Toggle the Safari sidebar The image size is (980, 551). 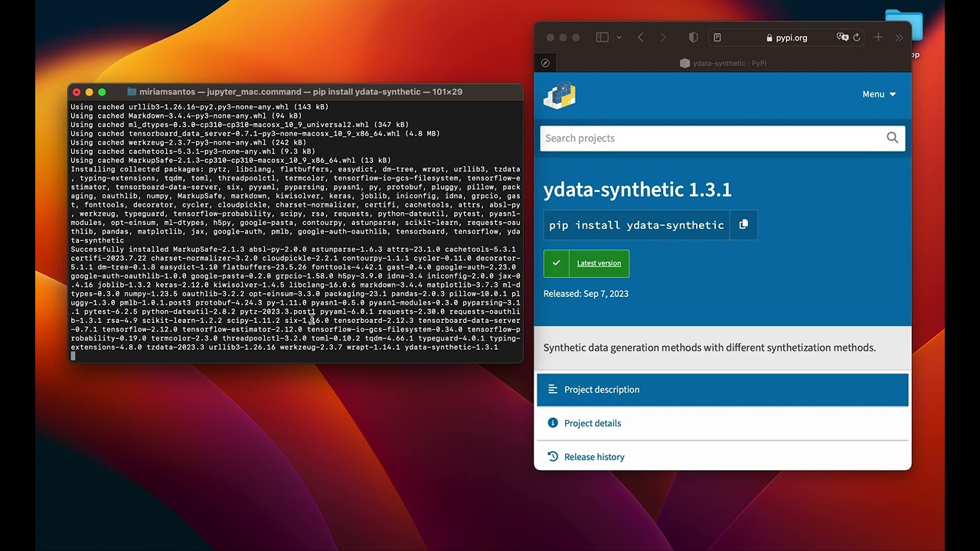point(602,37)
